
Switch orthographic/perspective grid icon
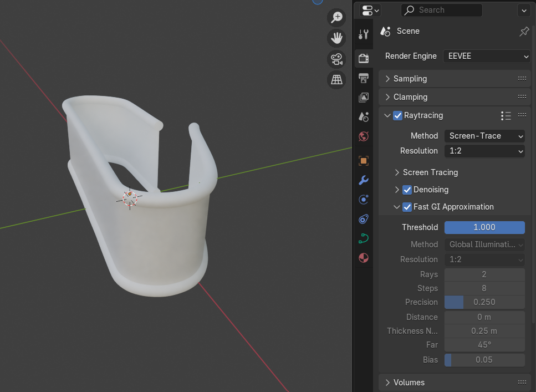tap(336, 80)
